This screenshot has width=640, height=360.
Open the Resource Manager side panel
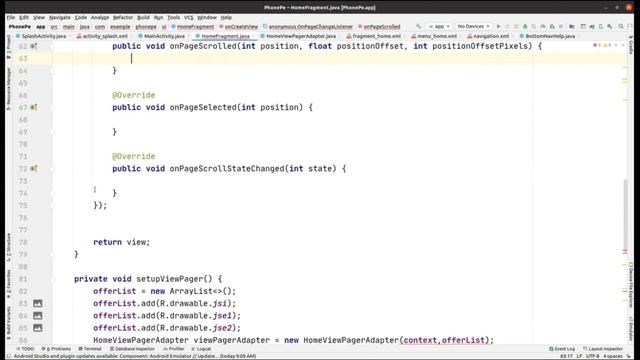tap(9, 89)
